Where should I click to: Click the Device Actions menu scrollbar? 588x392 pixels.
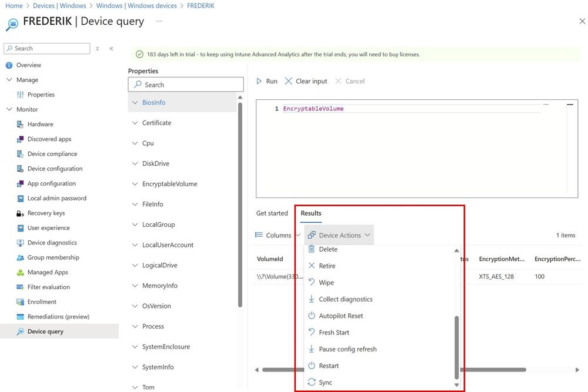456,347
